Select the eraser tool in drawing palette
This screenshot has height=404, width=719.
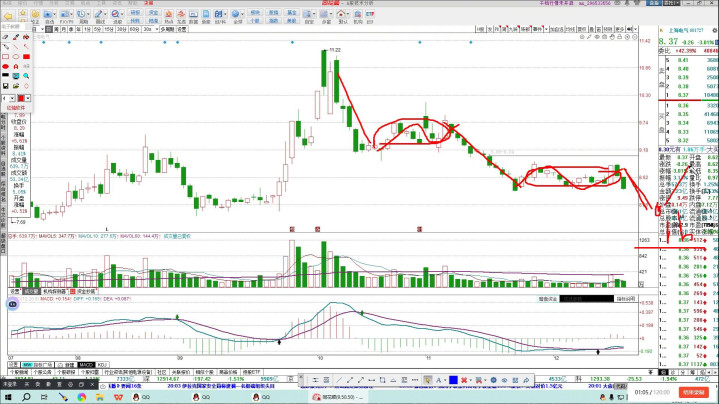pos(6,37)
